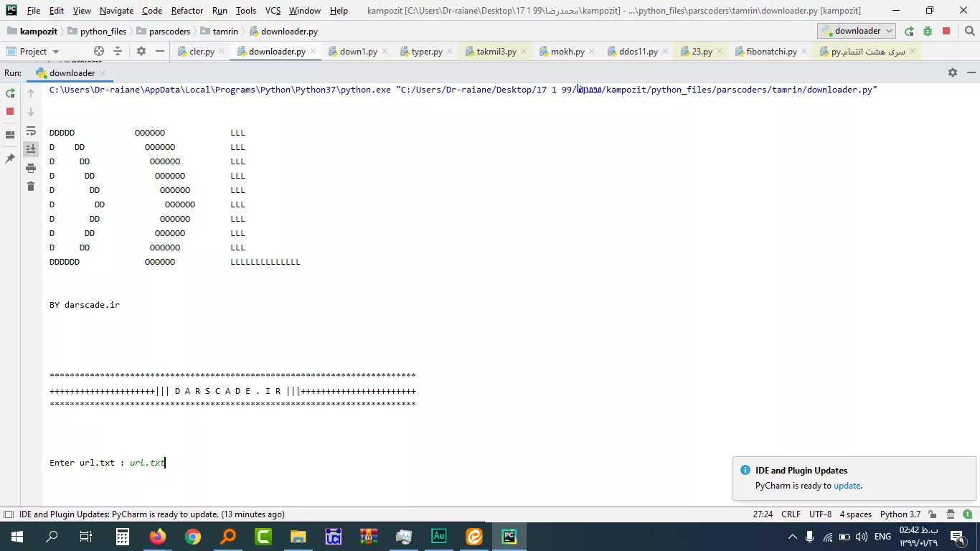Rerun downloader from the Run panel sidebar
Viewport: 980px width, 551px height.
10,93
